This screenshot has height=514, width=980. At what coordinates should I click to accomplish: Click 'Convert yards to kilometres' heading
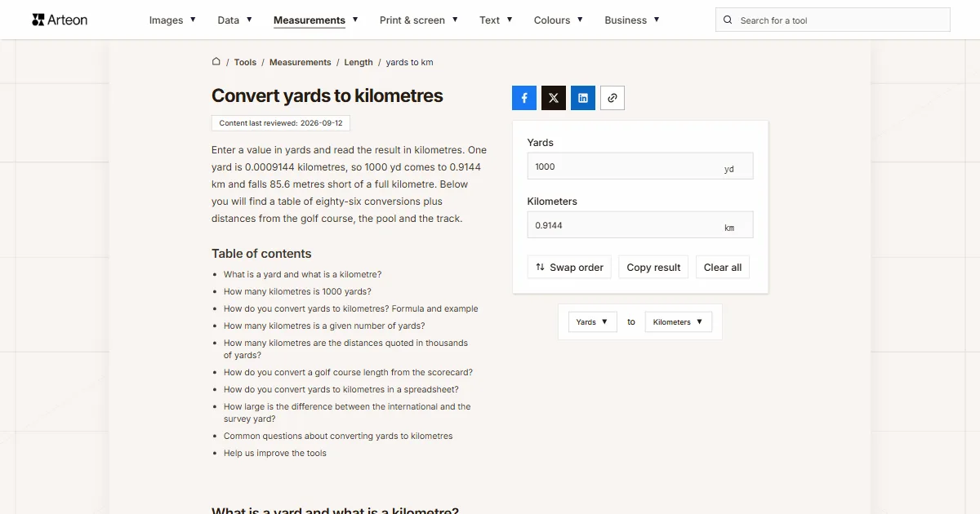click(327, 95)
